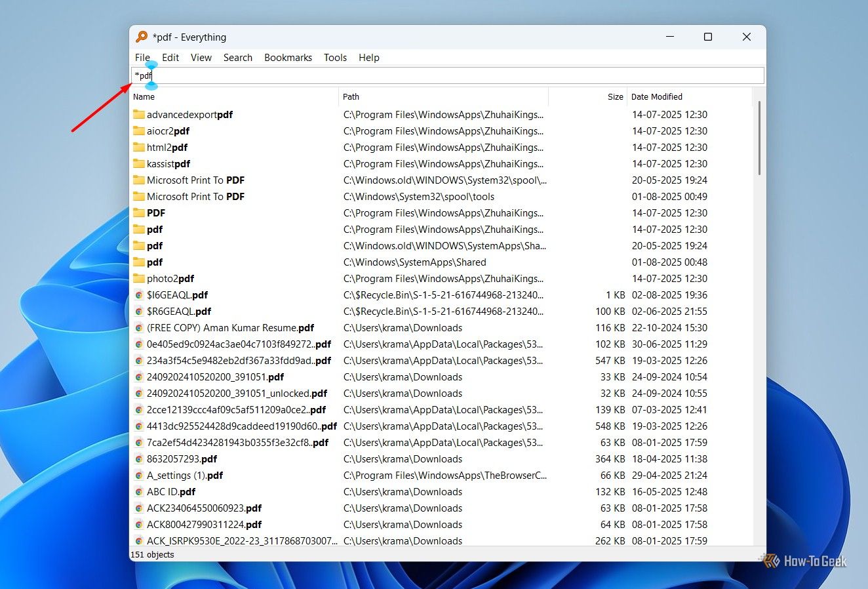The image size is (868, 589).
Task: Open the Help menu
Action: click(369, 58)
